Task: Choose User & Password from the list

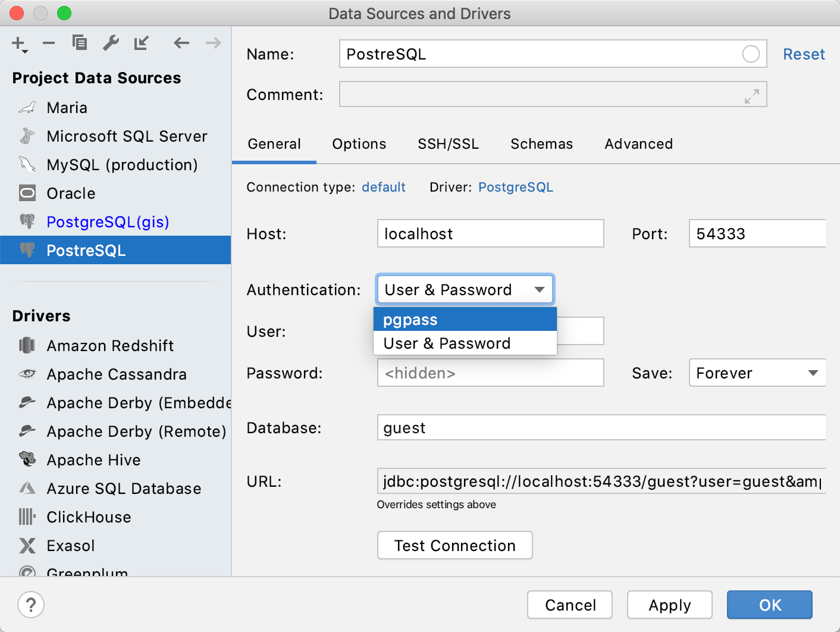Action: [465, 343]
